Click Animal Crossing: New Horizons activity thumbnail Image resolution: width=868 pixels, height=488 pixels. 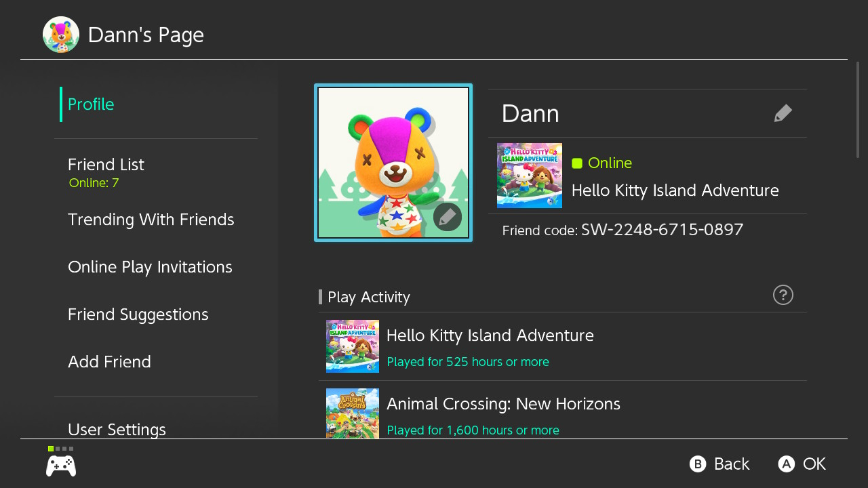click(x=353, y=413)
